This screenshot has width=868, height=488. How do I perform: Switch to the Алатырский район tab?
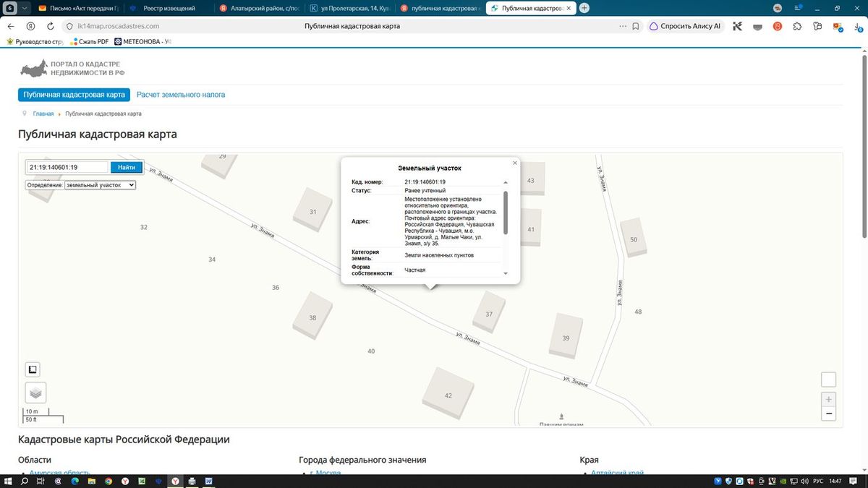click(x=260, y=8)
